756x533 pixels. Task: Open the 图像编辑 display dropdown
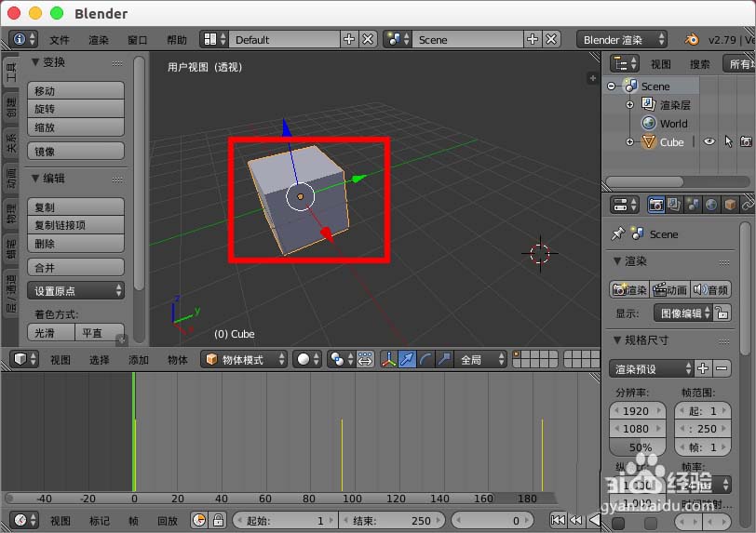coord(683,313)
